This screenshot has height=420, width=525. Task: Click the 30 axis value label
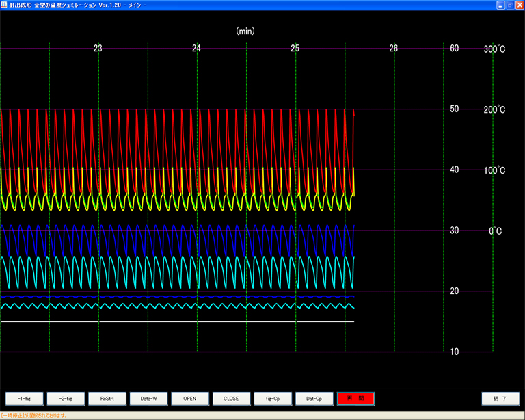tap(455, 231)
